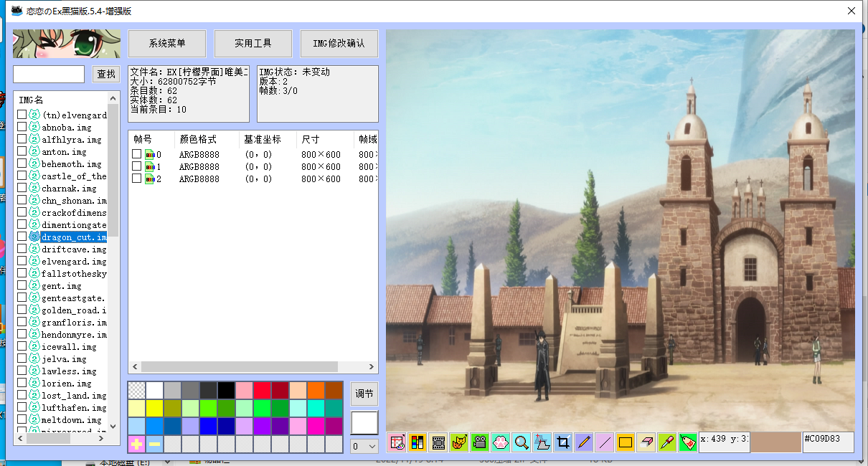Select the eyedropper color picker tool
This screenshot has height=466, width=868.
pyautogui.click(x=666, y=442)
